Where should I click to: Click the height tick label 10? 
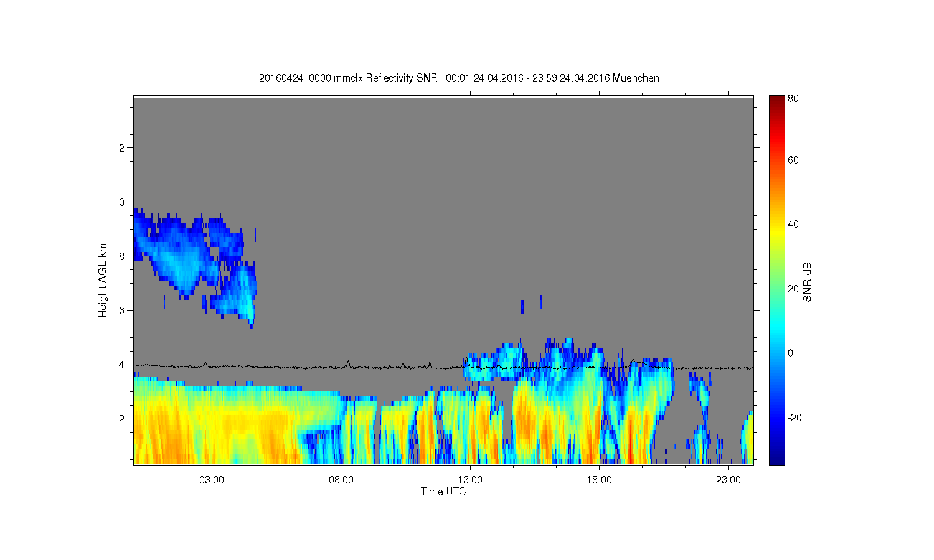point(120,202)
